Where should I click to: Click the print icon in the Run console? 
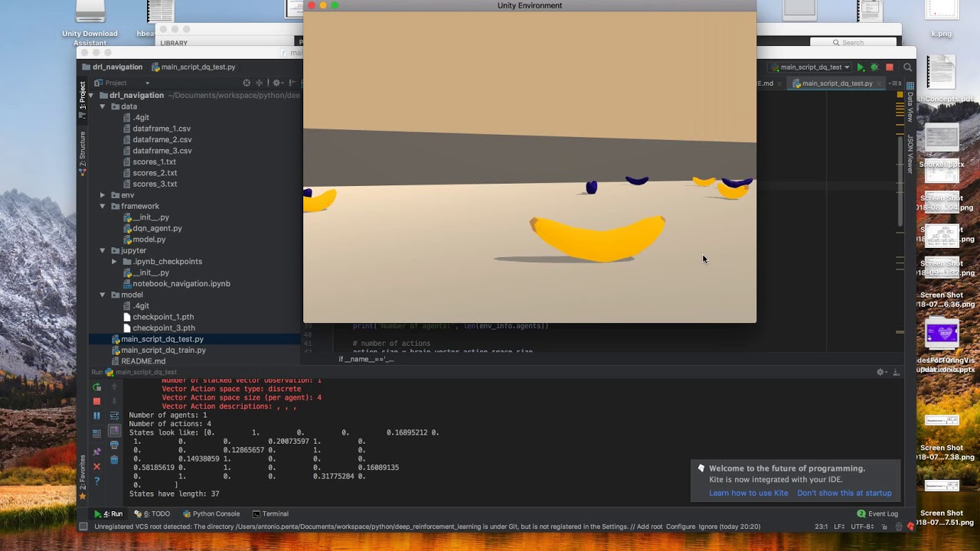(x=114, y=445)
